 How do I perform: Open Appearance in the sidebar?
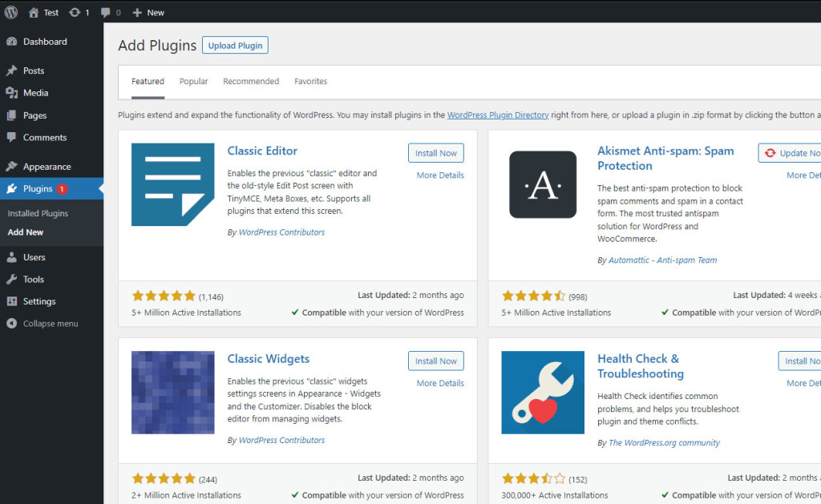coord(47,167)
